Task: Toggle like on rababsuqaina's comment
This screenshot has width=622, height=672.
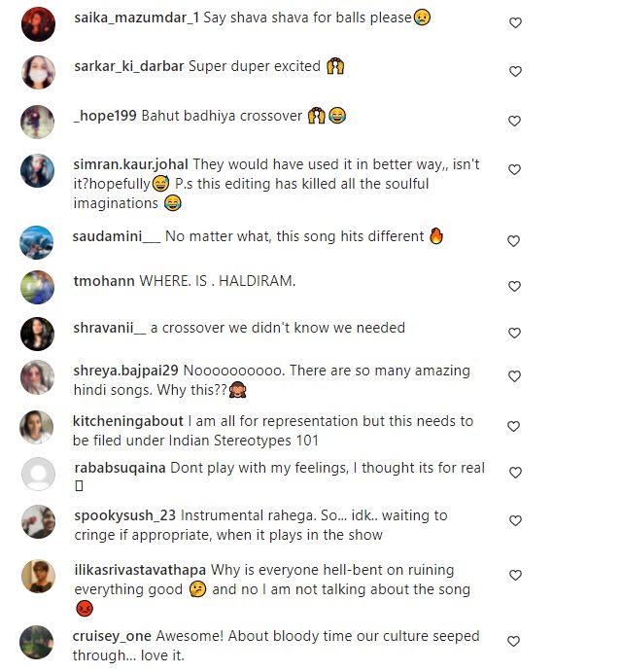Action: [x=516, y=472]
